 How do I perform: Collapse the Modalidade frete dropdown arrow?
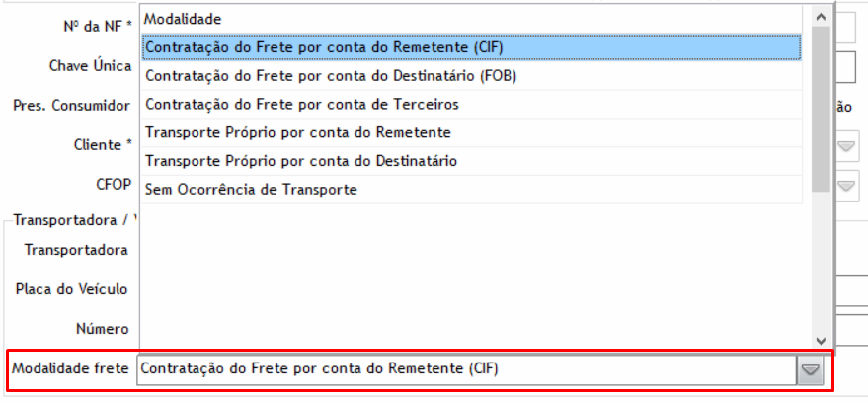[811, 370]
